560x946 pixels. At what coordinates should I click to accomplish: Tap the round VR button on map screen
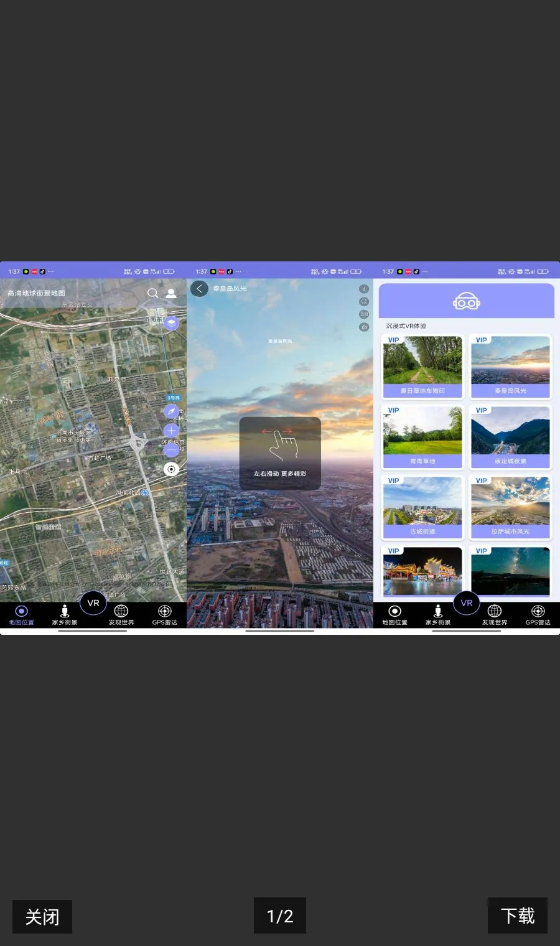(93, 603)
